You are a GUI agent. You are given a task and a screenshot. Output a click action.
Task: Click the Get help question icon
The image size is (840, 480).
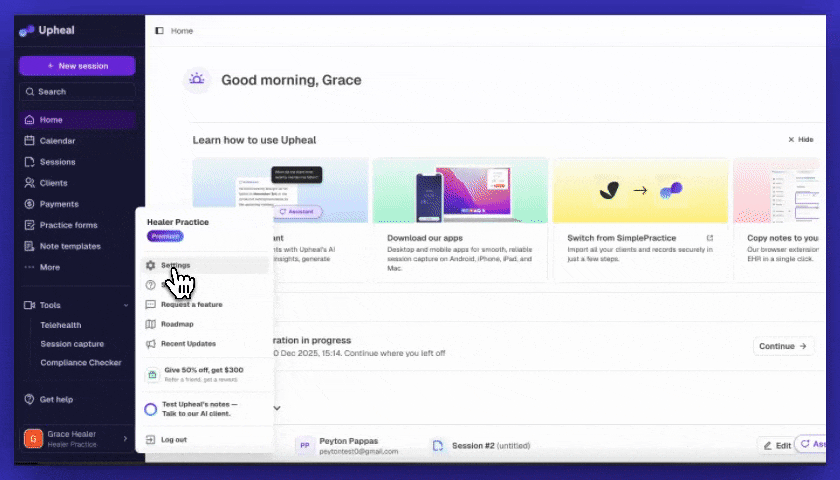pyautogui.click(x=29, y=400)
